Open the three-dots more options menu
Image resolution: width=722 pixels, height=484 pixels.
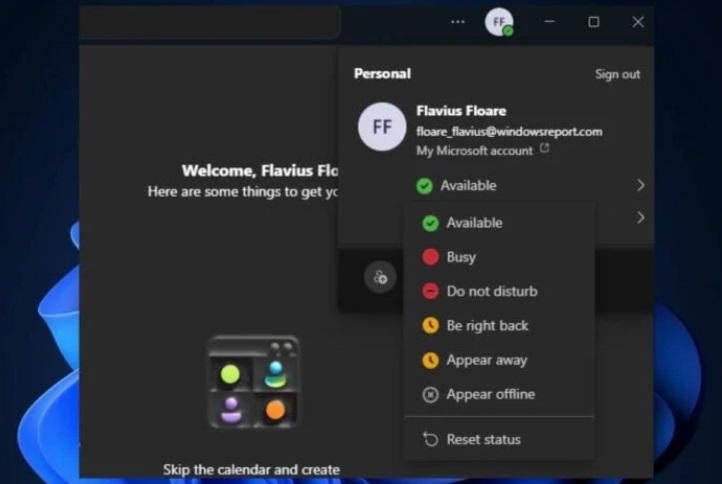click(x=458, y=22)
